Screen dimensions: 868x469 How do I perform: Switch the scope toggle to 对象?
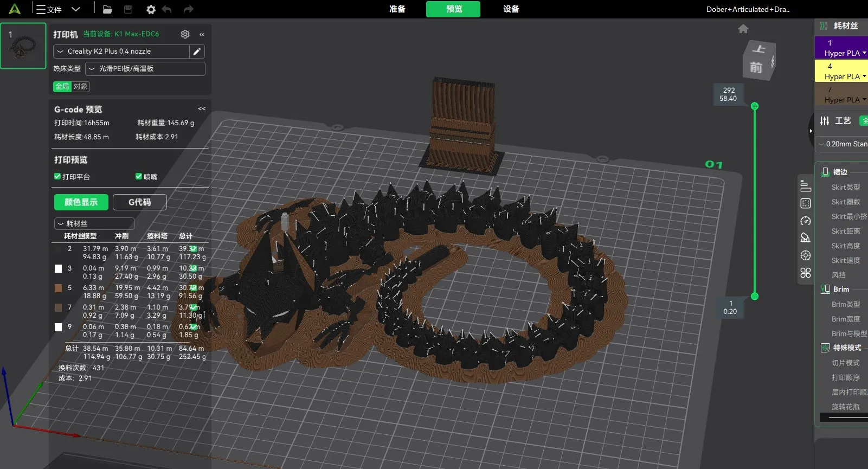[x=81, y=87]
